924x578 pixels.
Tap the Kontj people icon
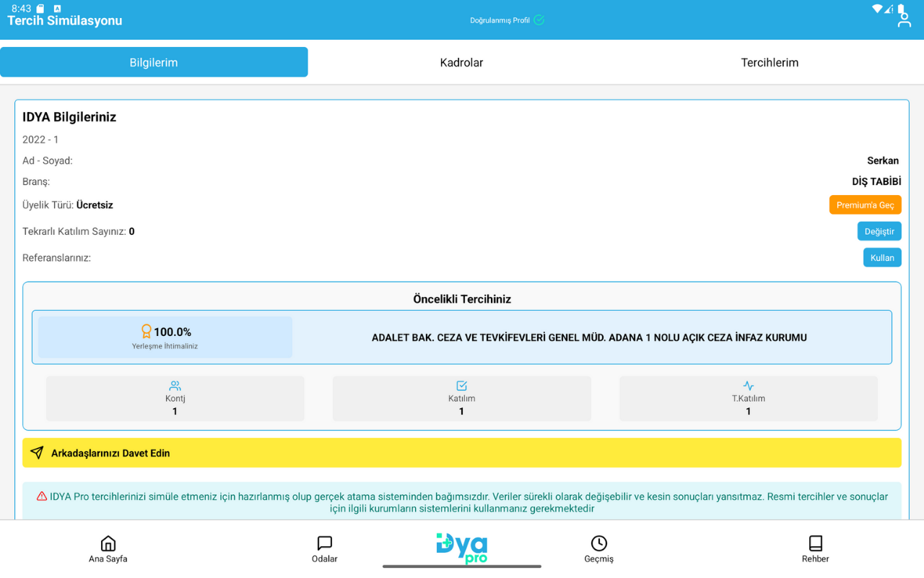(175, 386)
